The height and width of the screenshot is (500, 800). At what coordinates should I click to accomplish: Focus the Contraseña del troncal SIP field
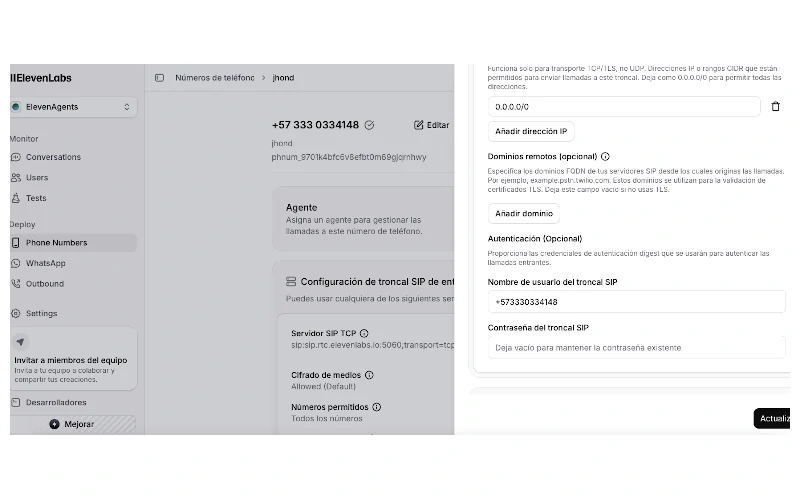[636, 347]
